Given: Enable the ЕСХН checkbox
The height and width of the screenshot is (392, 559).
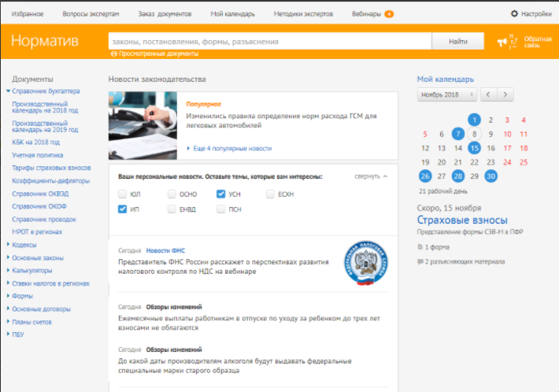Looking at the screenshot, I should (x=270, y=194).
